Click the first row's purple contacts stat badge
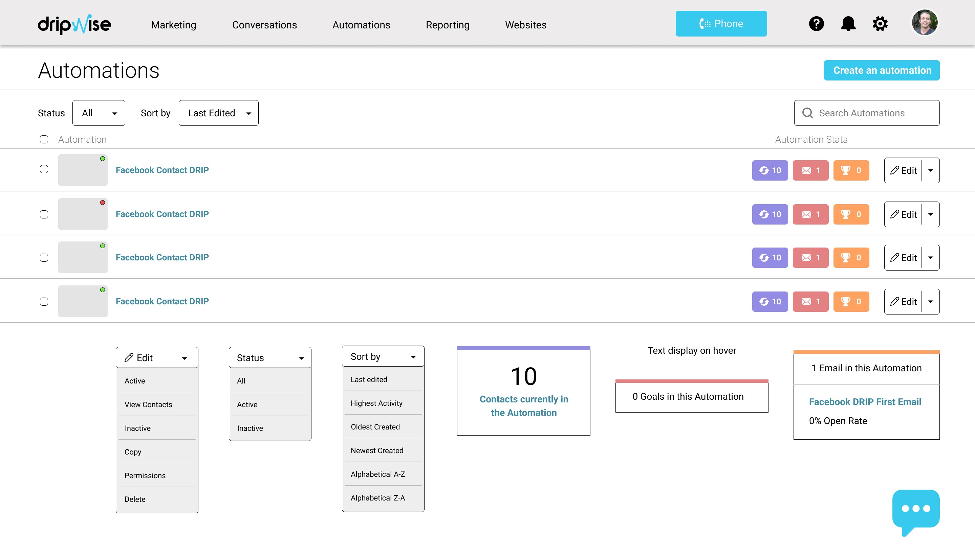The image size is (975, 560). 770,170
